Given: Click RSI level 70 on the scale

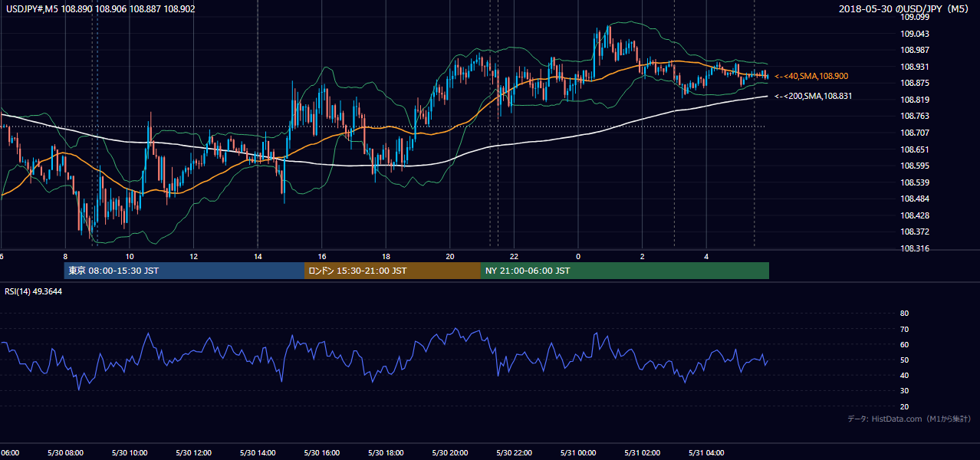Looking at the screenshot, I should point(904,329).
